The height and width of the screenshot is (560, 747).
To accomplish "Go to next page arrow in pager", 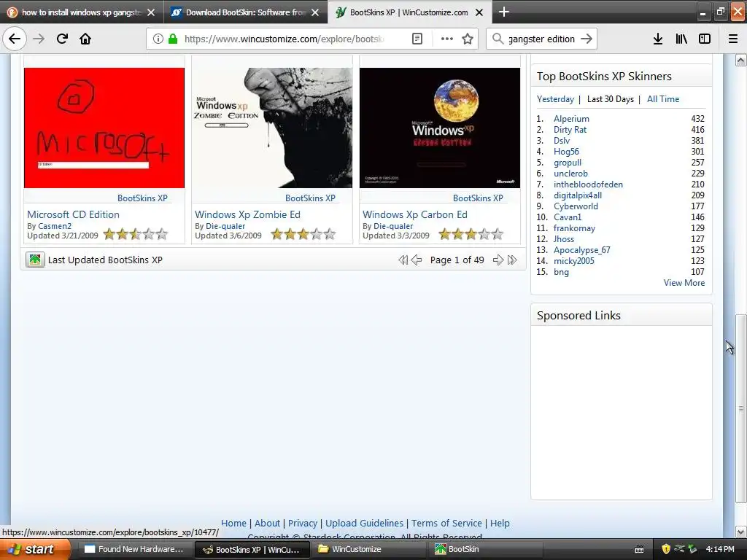I will point(498,260).
